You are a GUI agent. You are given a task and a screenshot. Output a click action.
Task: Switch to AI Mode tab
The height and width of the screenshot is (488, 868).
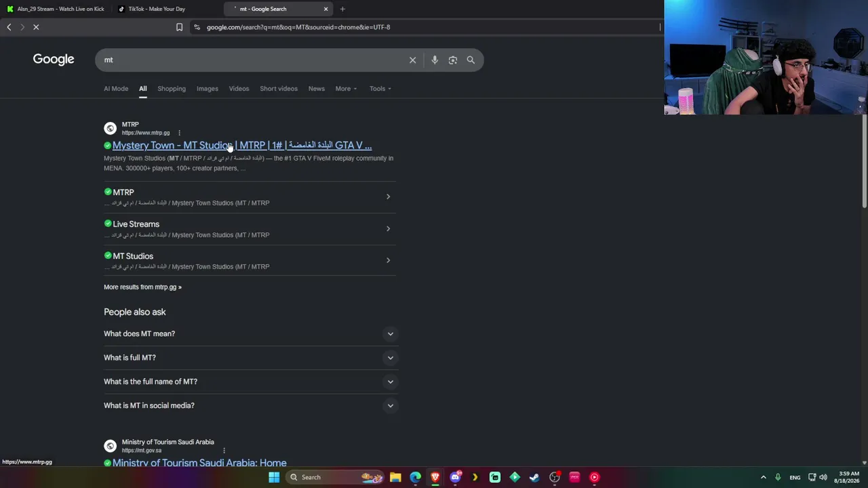click(116, 89)
